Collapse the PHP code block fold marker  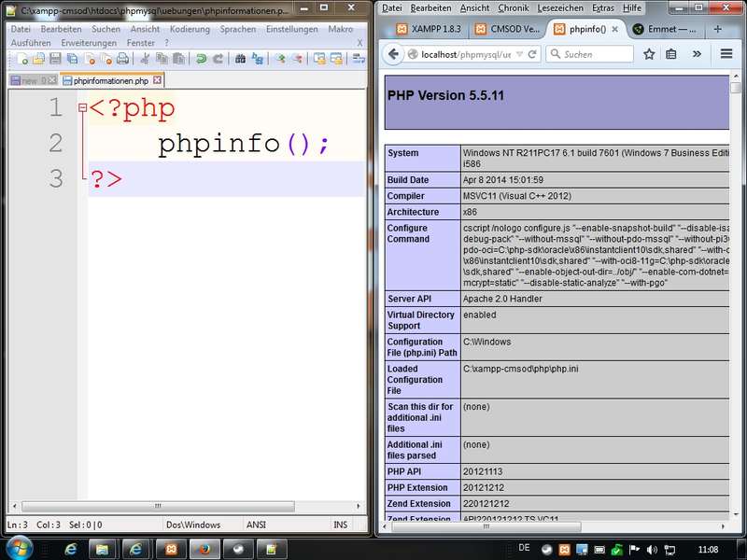[x=82, y=109]
